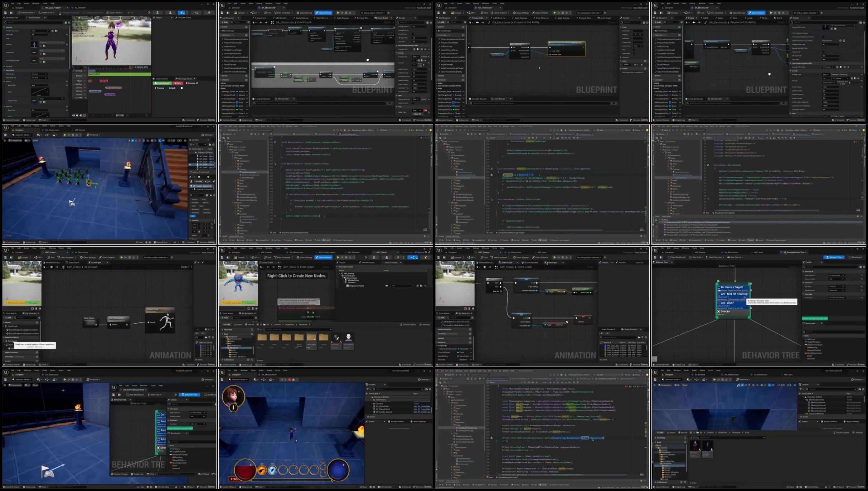Click Run in Rider window with Debuff code
This screenshot has height=491, width=868.
[628, 374]
